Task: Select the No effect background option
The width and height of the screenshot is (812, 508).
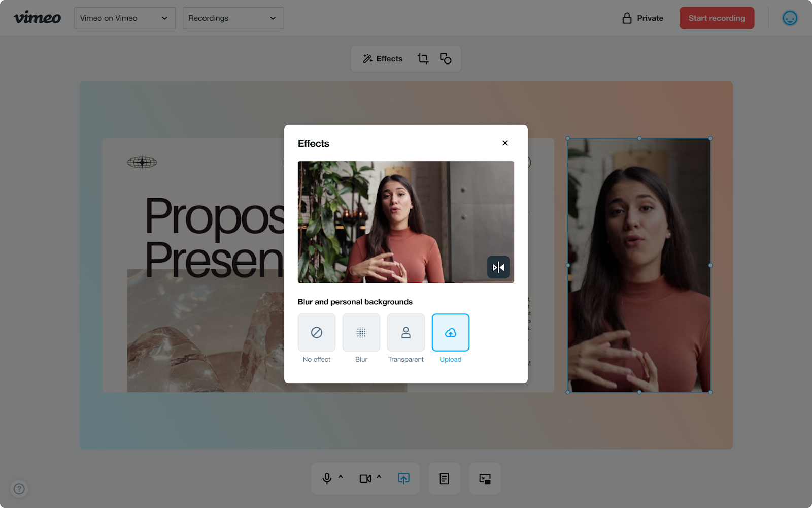Action: pos(317,333)
